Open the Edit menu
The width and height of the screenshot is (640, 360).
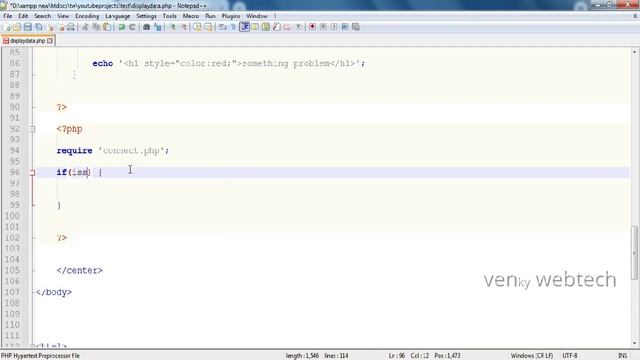point(23,16)
